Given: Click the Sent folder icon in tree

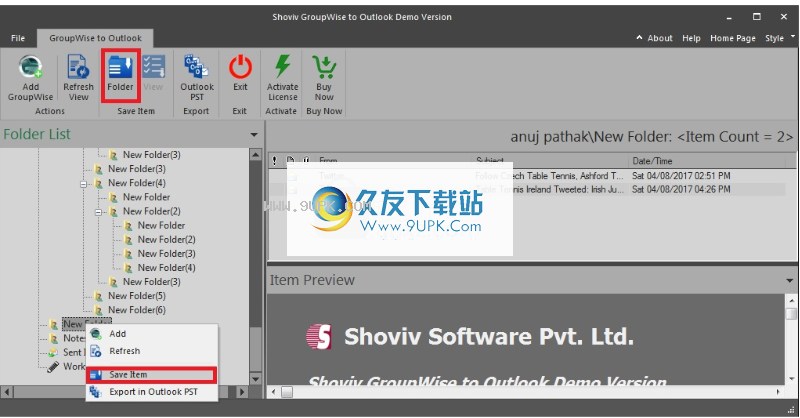Looking at the screenshot, I should pos(53,352).
